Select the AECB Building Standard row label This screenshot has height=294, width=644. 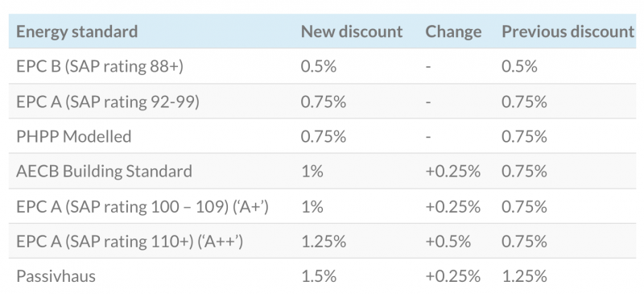(x=104, y=171)
